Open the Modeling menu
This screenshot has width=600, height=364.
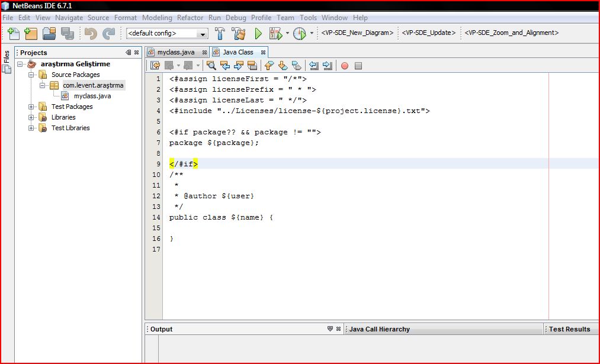pos(157,18)
